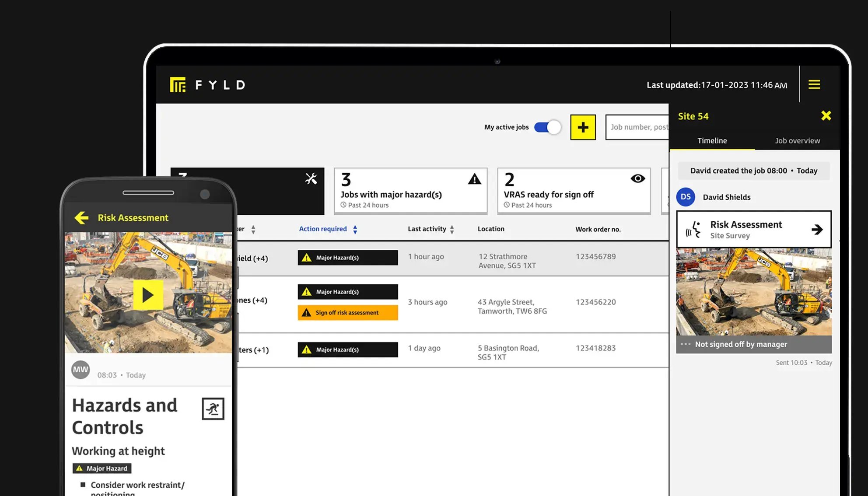Click the tools wrench icon on black card
The height and width of the screenshot is (496, 868).
(x=311, y=178)
